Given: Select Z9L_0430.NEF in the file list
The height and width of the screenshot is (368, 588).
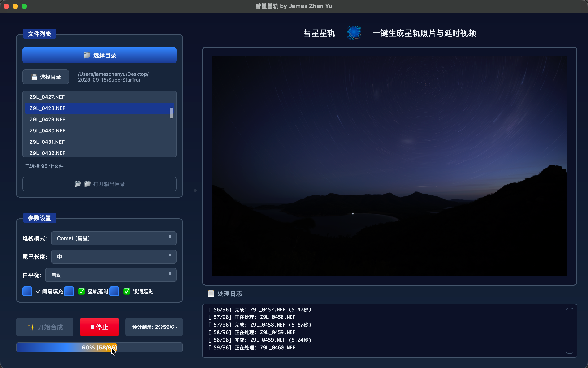Looking at the screenshot, I should click(x=48, y=131).
